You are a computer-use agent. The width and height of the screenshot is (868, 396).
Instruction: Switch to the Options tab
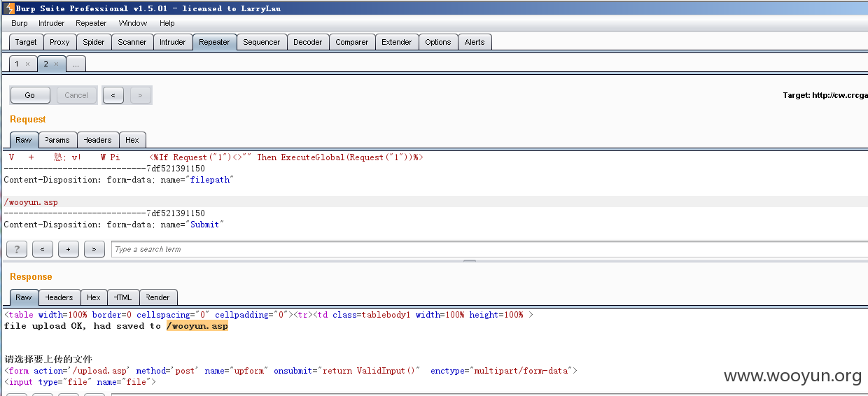(438, 42)
